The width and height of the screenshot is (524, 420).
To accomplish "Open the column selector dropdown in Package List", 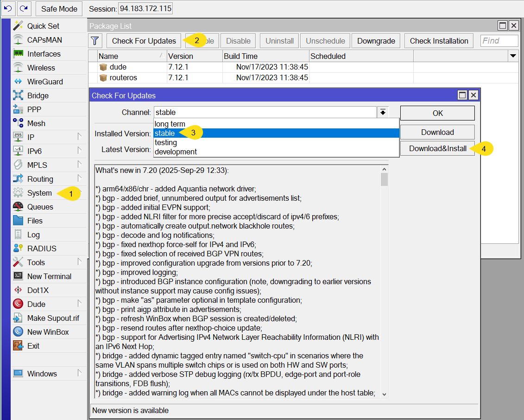I will [x=513, y=56].
